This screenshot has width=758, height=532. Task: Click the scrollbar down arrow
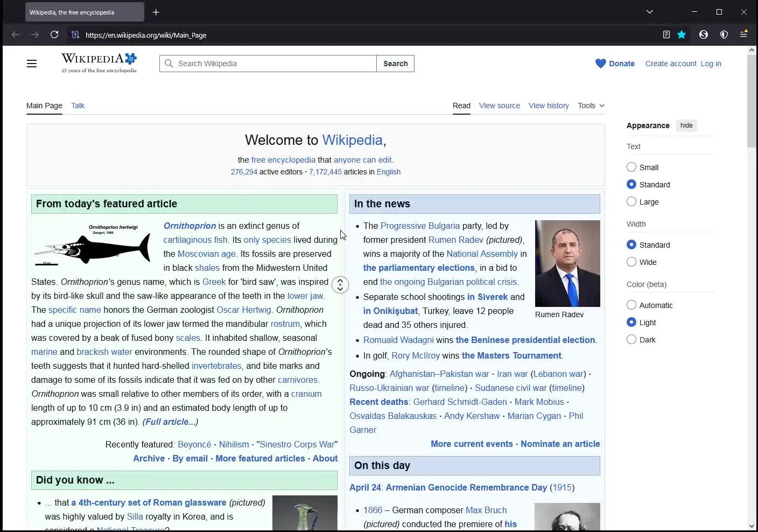pos(752,526)
